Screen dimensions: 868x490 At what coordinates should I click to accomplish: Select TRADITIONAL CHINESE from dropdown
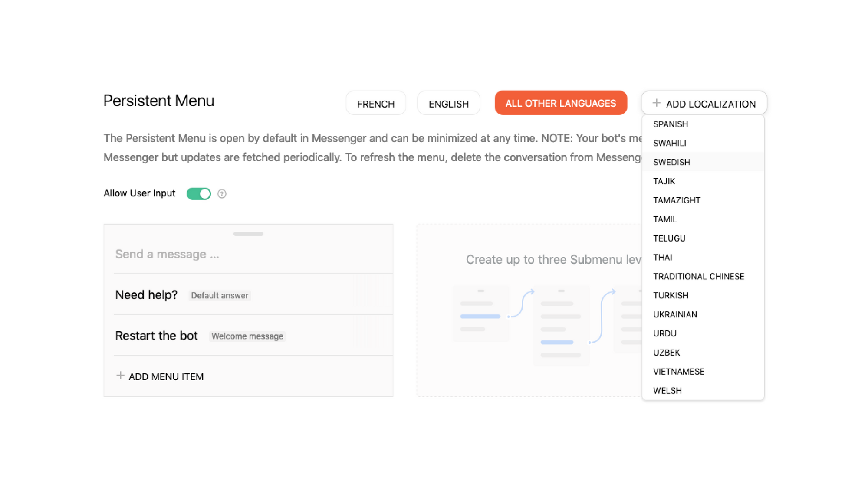coord(699,276)
